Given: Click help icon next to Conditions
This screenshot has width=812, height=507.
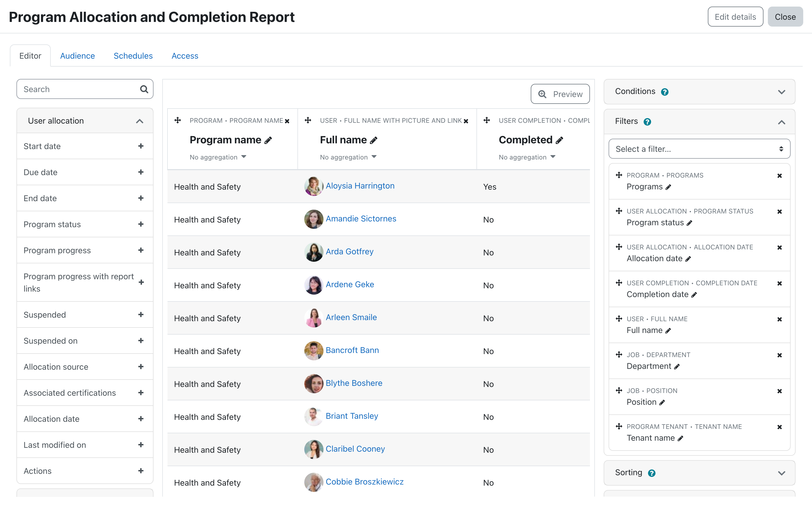Looking at the screenshot, I should (665, 92).
